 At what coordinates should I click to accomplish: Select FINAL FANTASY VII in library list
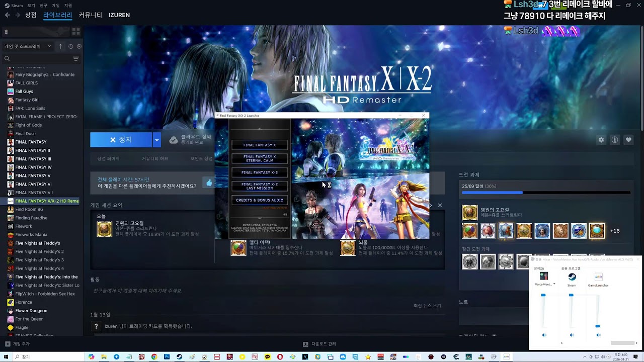(x=34, y=193)
